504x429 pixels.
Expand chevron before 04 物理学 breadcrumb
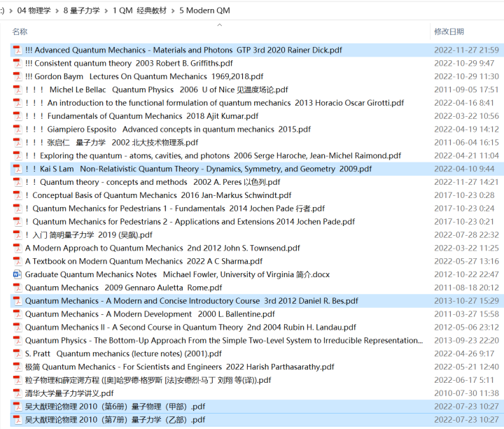click(x=11, y=11)
